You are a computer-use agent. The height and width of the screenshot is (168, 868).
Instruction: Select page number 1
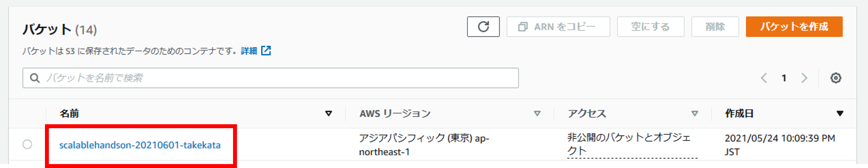784,78
